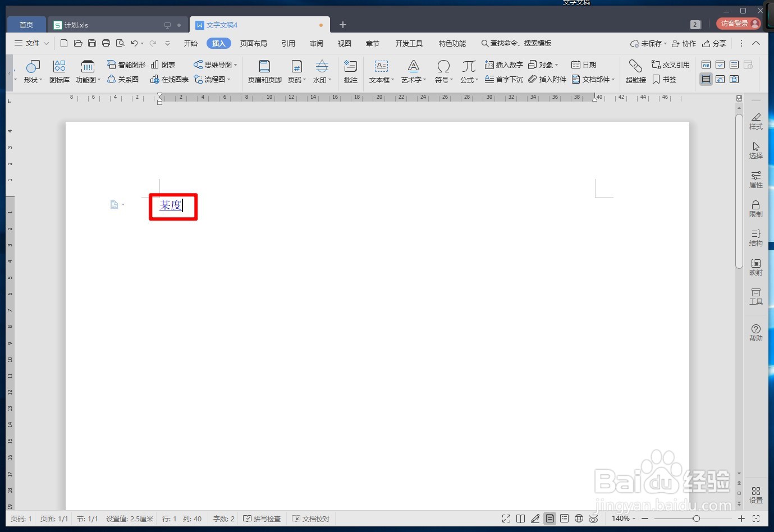774x532 pixels.
Task: Click the 分享 share button
Action: (x=714, y=43)
